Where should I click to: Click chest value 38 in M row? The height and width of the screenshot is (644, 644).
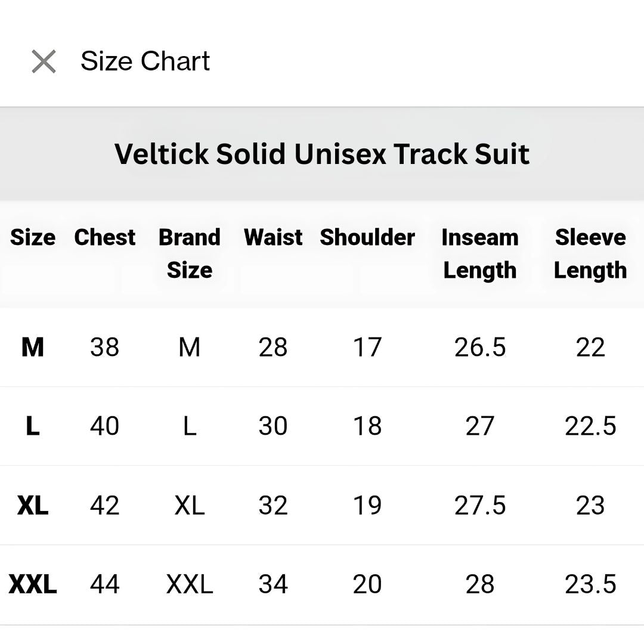coord(105,347)
